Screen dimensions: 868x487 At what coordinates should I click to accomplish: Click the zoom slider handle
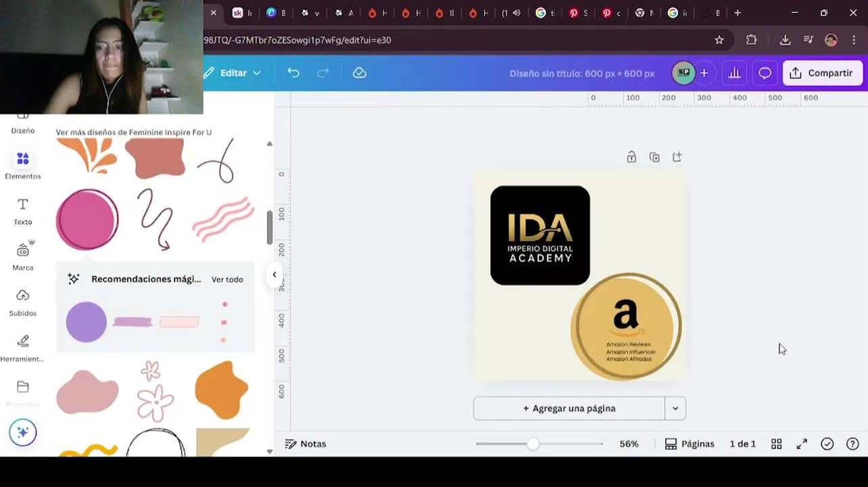(x=533, y=444)
